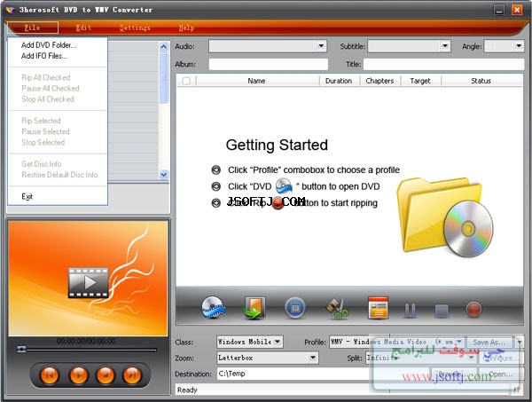Open the File menu
Screen dimensions: 532x402
(x=33, y=28)
